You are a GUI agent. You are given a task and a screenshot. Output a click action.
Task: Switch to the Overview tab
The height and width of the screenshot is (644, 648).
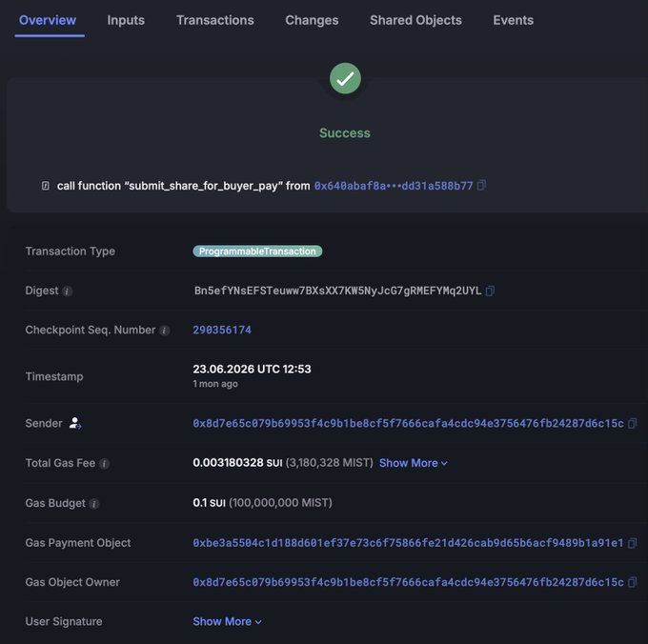[x=48, y=20]
